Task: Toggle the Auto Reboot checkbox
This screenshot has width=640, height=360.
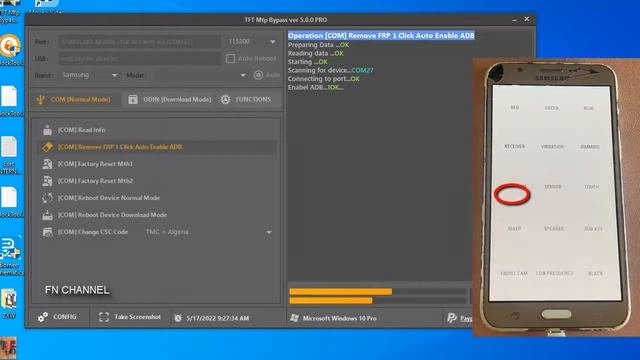Action: (230, 58)
